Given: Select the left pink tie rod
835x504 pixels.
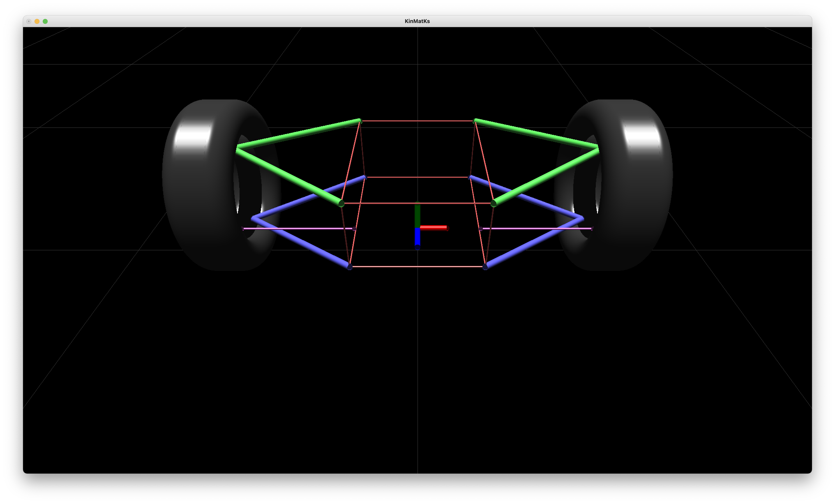Looking at the screenshot, I should tap(298, 228).
